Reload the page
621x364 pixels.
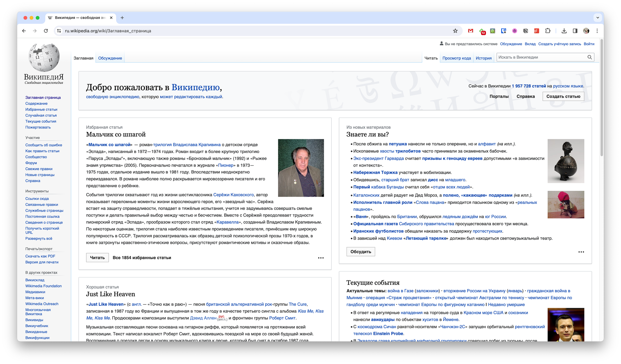(46, 31)
